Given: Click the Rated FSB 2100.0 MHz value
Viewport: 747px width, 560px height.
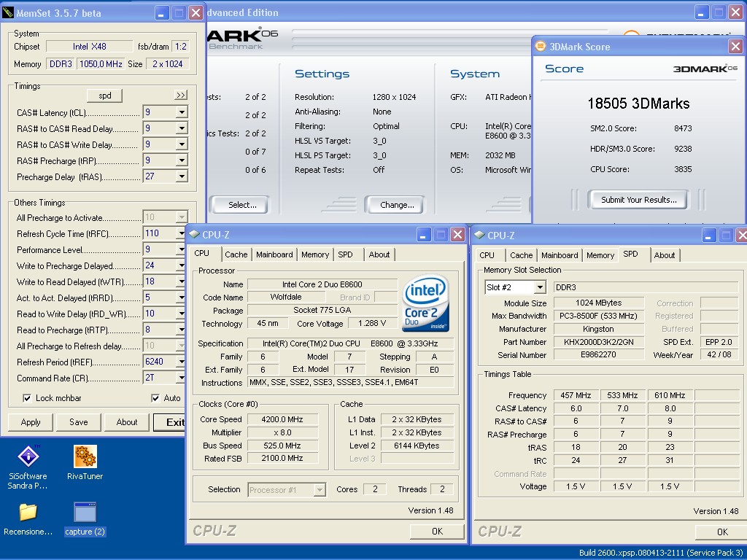Looking at the screenshot, I should 282,459.
